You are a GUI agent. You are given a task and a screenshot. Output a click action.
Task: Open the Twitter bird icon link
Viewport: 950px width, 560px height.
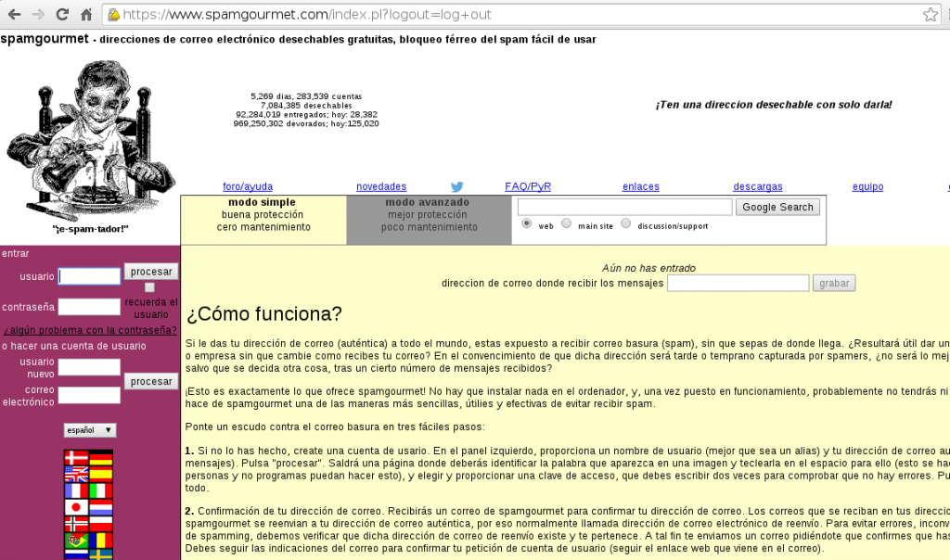(x=456, y=186)
